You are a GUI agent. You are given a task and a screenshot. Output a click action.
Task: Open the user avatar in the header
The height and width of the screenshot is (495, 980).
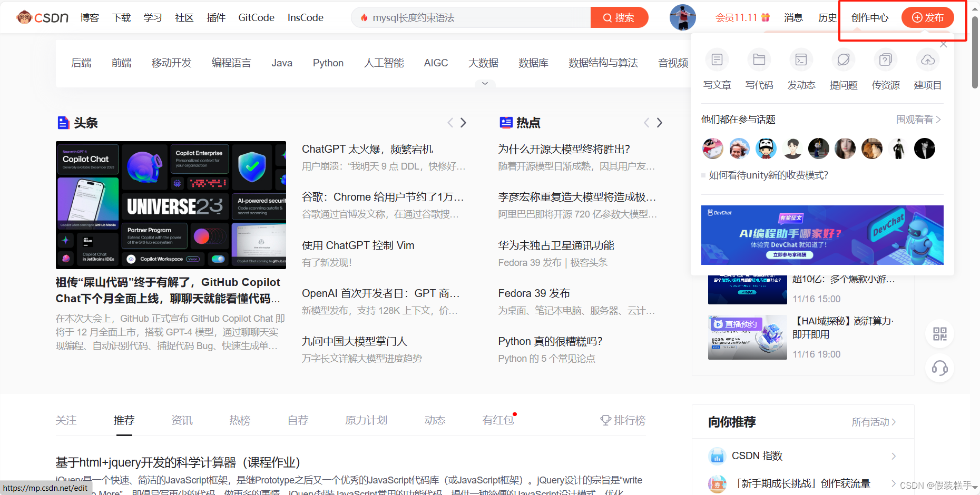click(x=683, y=17)
